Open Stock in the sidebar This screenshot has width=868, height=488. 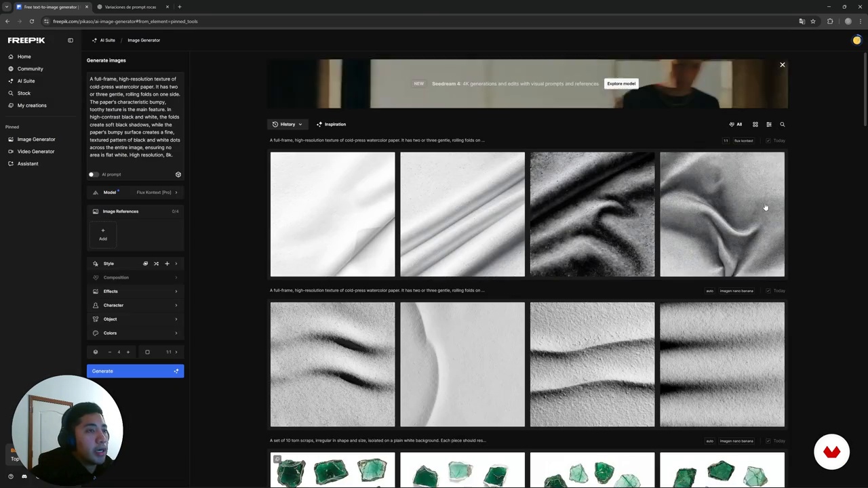click(x=20, y=93)
